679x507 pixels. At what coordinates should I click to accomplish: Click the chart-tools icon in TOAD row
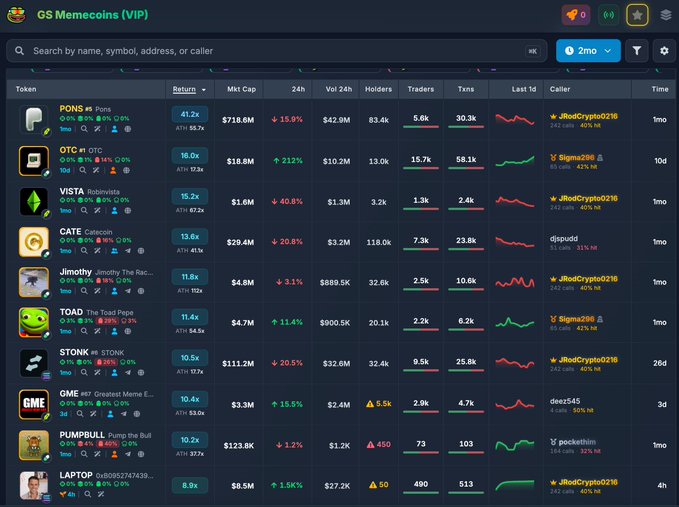pos(97,331)
